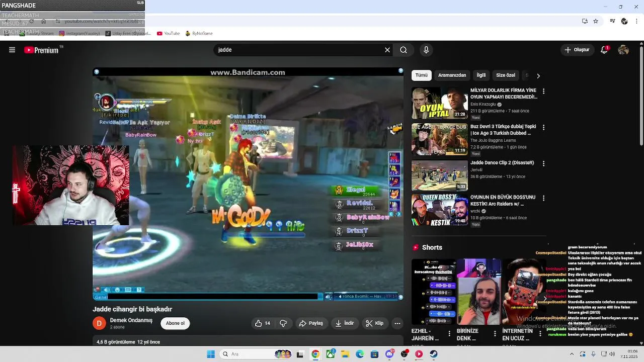Open options menu for Jadde Dance Clip 2

[x=543, y=164]
